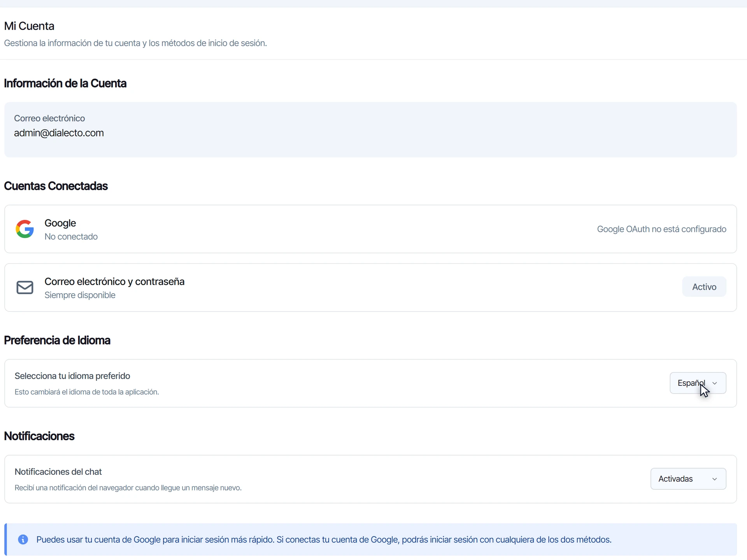747x560 pixels.
Task: Click the Activo status badge
Action: tap(704, 287)
